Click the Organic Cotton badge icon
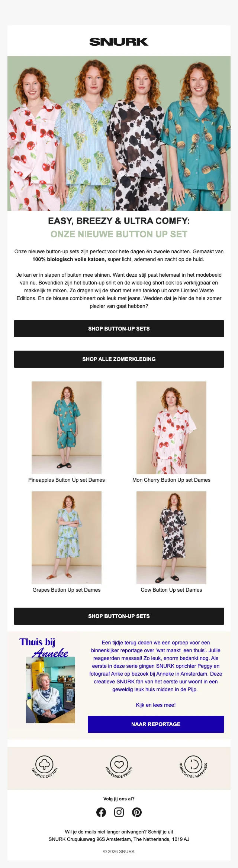The height and width of the screenshot is (868, 238). point(45,767)
